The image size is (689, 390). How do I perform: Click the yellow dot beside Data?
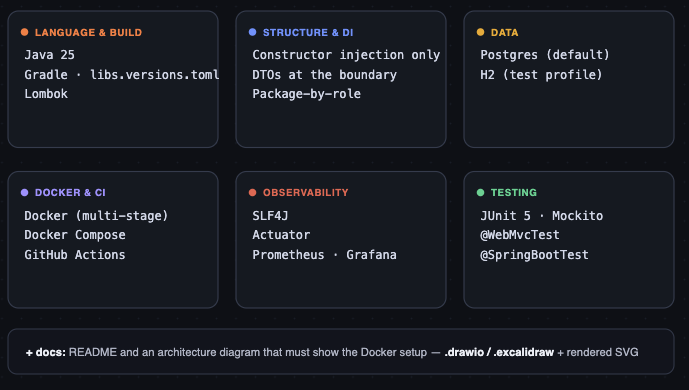(481, 32)
